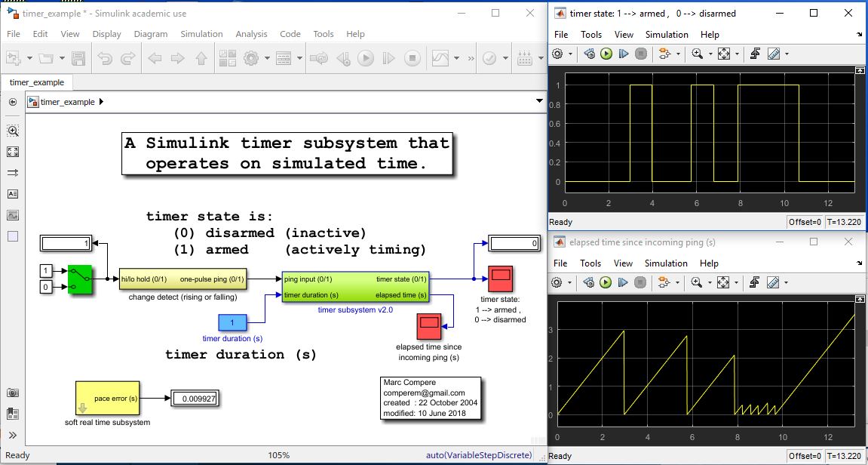
Task: Click the Step Forward button in timer state scope
Action: tap(624, 54)
